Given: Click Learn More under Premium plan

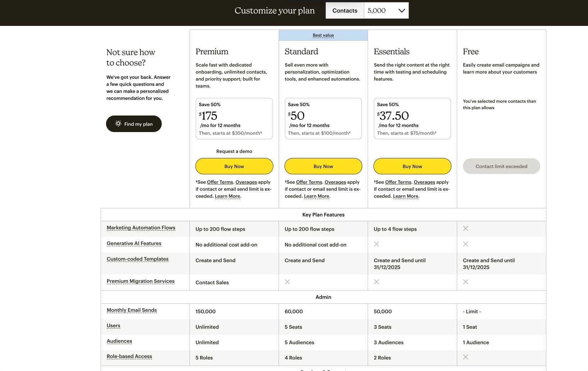Looking at the screenshot, I should [x=228, y=196].
